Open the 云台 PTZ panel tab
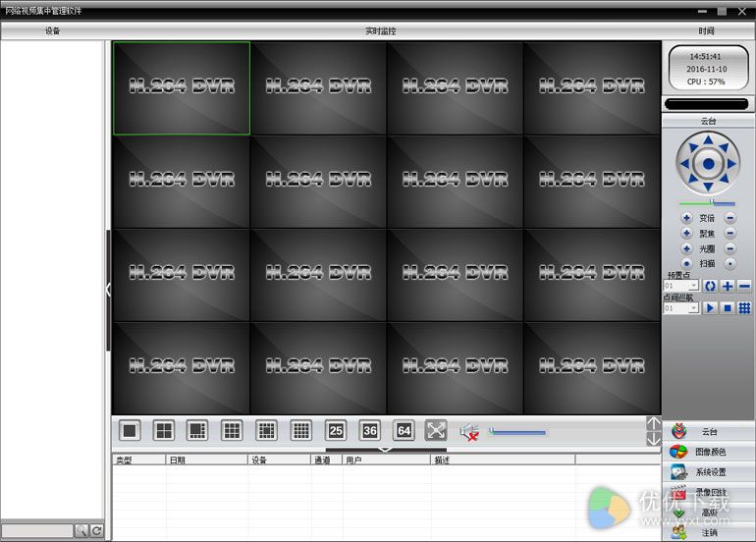 click(x=709, y=432)
